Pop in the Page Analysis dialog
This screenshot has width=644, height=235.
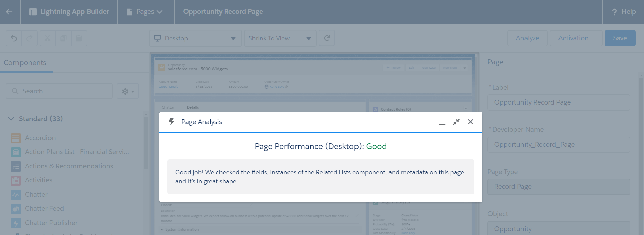456,122
